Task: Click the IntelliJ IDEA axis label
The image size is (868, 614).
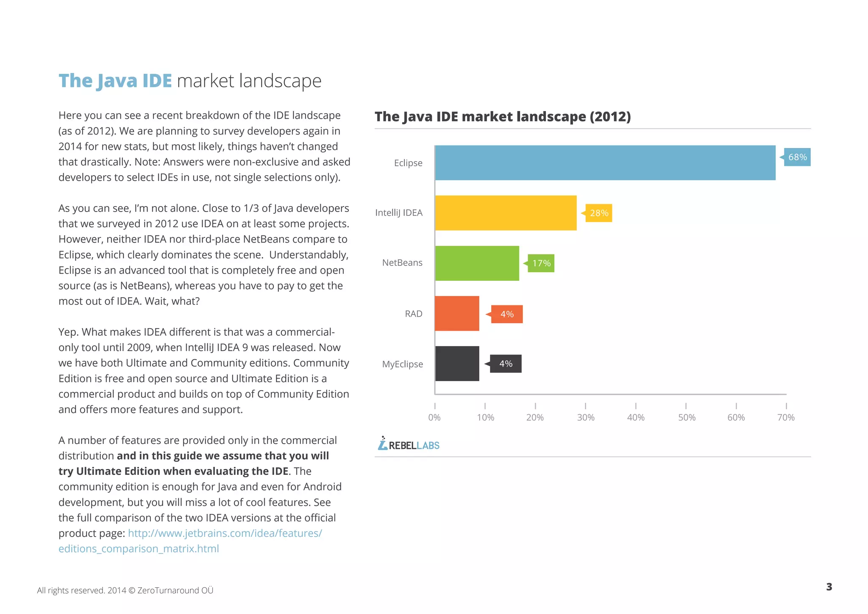Action: pyautogui.click(x=398, y=212)
